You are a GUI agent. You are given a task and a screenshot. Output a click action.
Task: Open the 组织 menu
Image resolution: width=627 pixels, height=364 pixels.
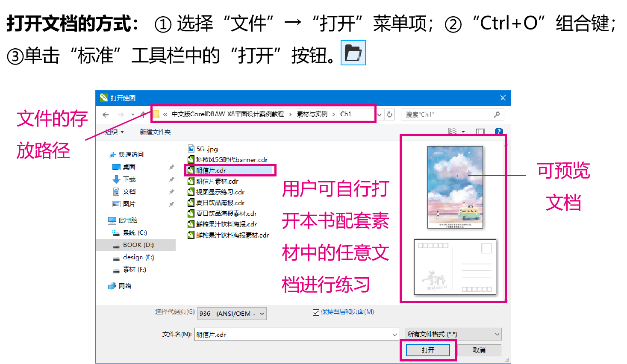click(115, 132)
